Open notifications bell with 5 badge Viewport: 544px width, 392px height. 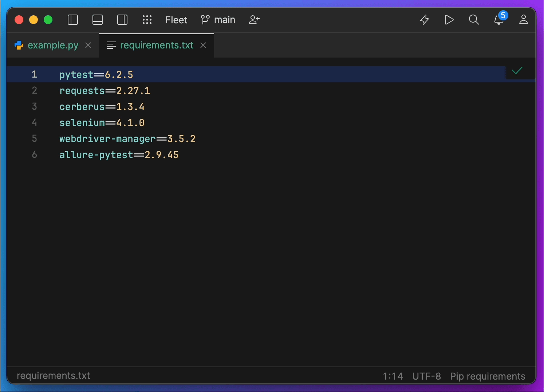pyautogui.click(x=498, y=20)
